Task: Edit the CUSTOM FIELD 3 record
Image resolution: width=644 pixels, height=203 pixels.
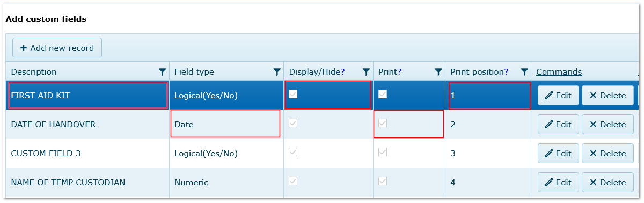Action: pos(558,153)
